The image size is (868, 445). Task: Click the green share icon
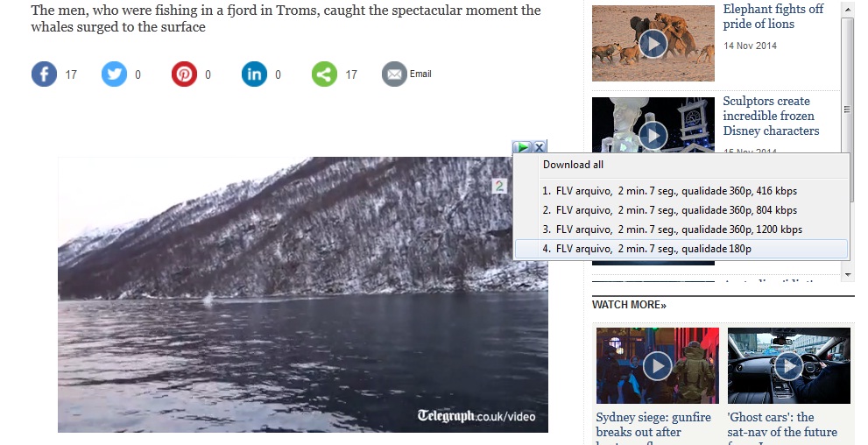click(x=324, y=74)
